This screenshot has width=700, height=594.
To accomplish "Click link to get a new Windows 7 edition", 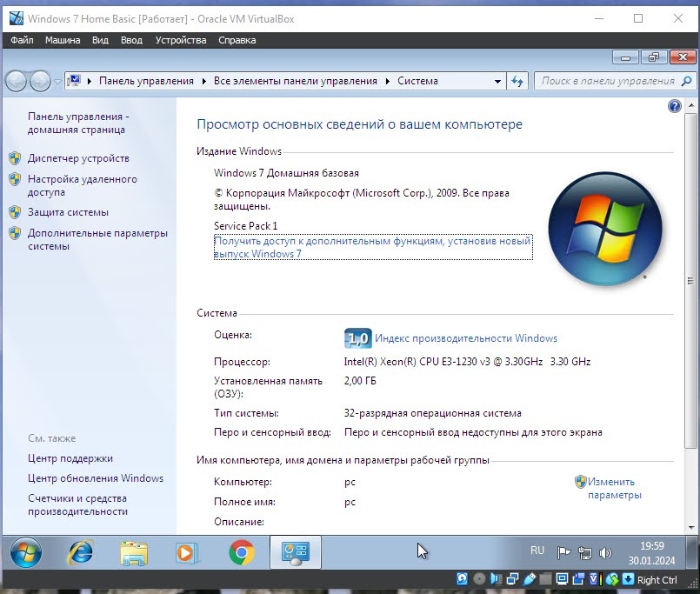I will click(x=373, y=247).
